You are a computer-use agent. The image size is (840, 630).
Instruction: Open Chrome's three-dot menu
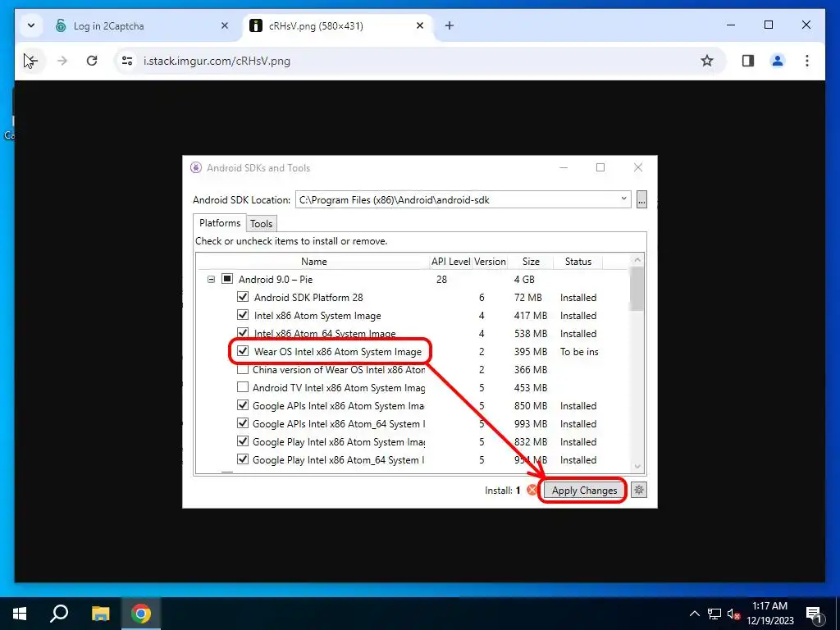click(807, 61)
